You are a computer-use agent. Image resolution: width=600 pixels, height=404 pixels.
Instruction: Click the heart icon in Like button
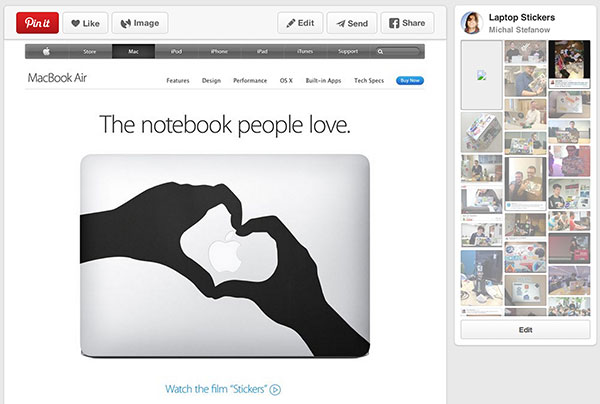pyautogui.click(x=76, y=23)
